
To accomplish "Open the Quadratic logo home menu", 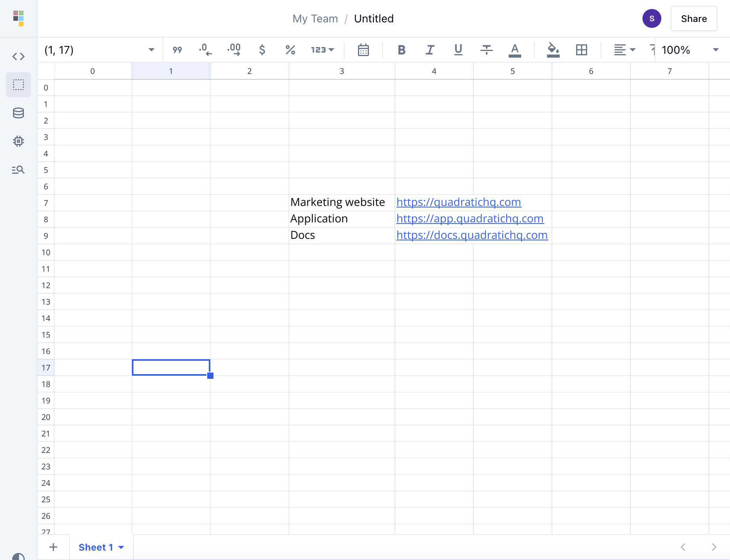I will click(x=18, y=18).
